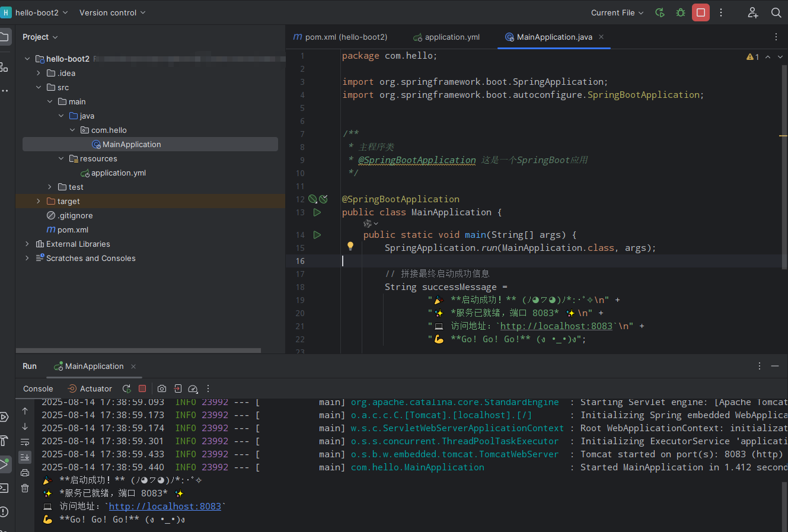Switch to the Console tab
Screen dimensions: 788x532
click(x=38, y=388)
